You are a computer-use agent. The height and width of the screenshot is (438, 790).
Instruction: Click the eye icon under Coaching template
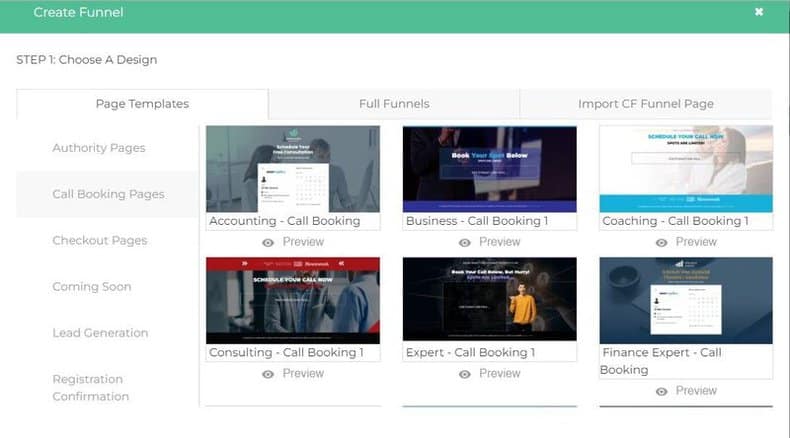click(x=661, y=242)
